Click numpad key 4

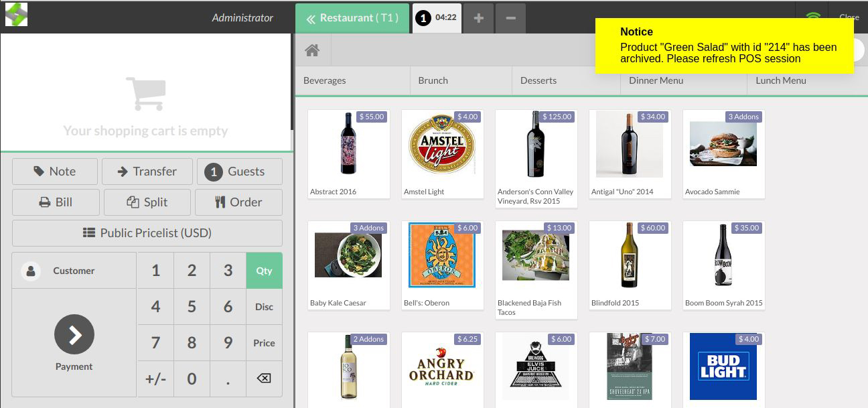155,307
